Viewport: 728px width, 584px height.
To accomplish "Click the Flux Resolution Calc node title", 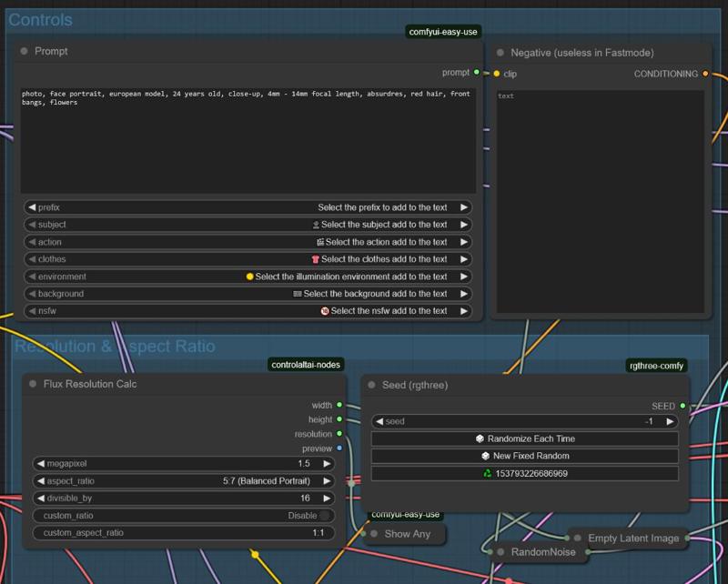I will [90, 384].
